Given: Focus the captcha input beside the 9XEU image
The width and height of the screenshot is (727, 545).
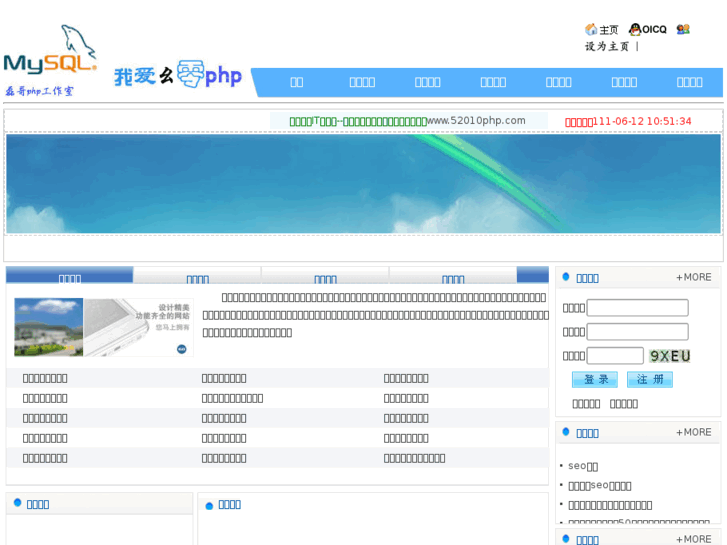Looking at the screenshot, I should tap(615, 356).
